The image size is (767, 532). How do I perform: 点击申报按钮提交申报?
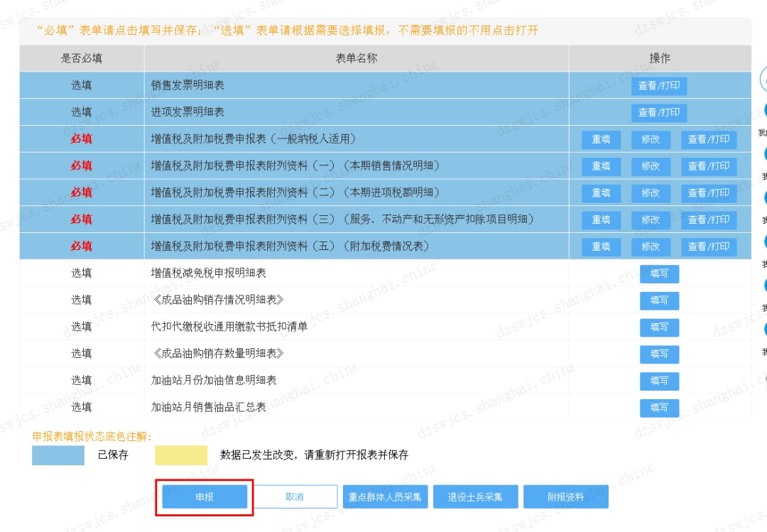[204, 496]
